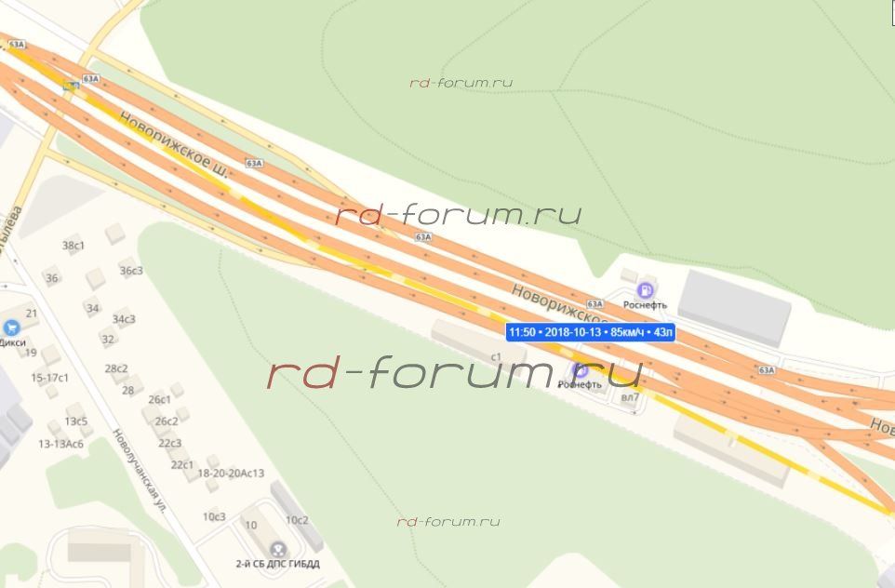The image size is (895, 588).
Task: Select Роснефть fuel icon beside building вл7
Action: point(581,370)
